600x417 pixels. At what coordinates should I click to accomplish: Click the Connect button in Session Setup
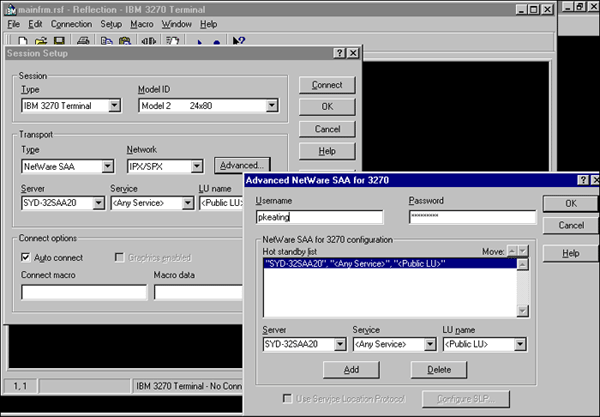[x=327, y=85]
